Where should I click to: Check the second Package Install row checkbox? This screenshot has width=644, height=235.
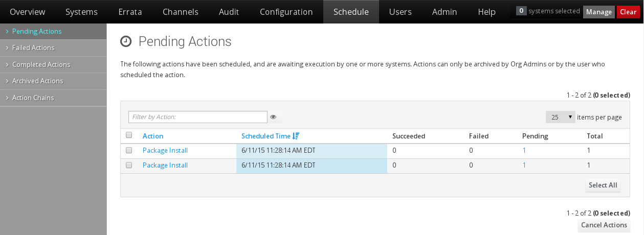(129, 165)
